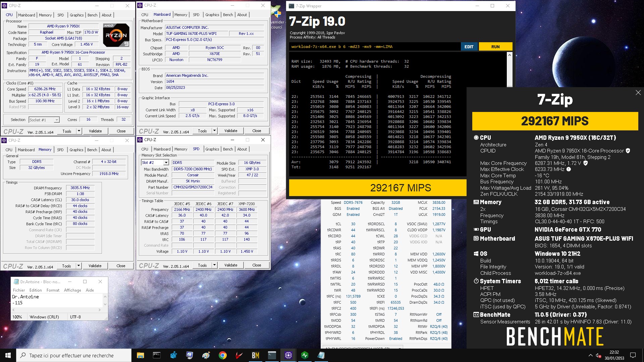
Task: Click the 7-Zip Wrapper window title icon
Action: click(291, 6)
